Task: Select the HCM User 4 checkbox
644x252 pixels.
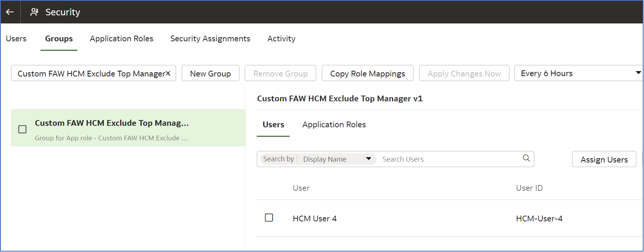Action: click(x=269, y=218)
